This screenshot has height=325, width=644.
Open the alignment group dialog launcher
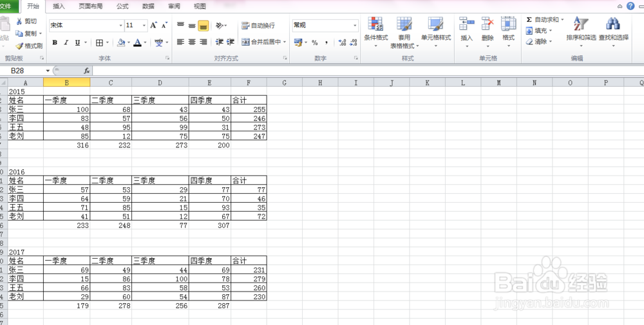285,59
